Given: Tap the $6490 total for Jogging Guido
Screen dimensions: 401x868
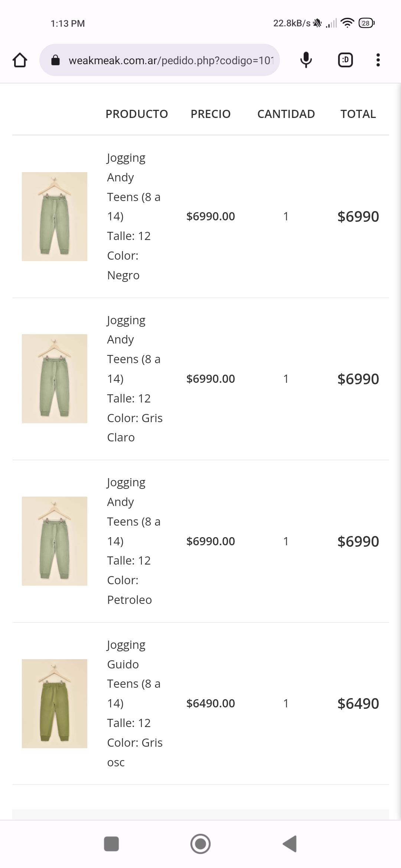Looking at the screenshot, I should tap(358, 704).
